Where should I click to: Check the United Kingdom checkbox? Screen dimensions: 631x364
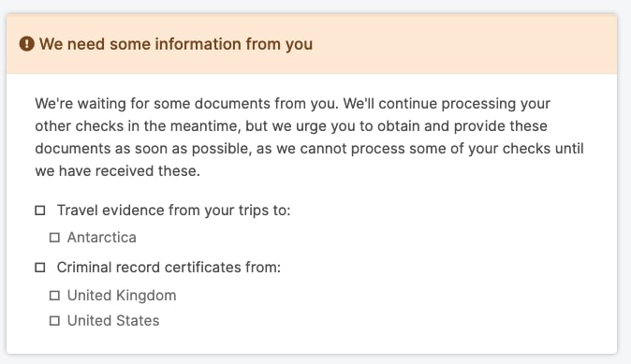click(54, 296)
